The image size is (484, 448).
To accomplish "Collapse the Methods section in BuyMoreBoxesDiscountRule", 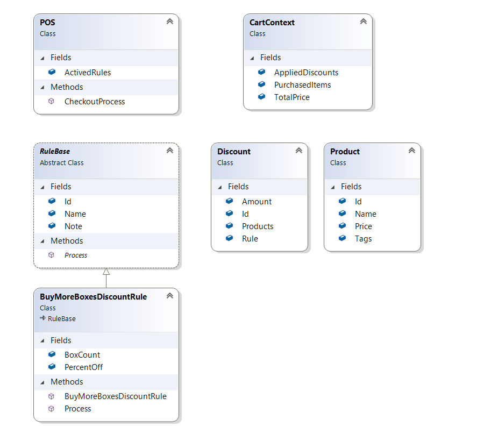I will pyautogui.click(x=43, y=382).
